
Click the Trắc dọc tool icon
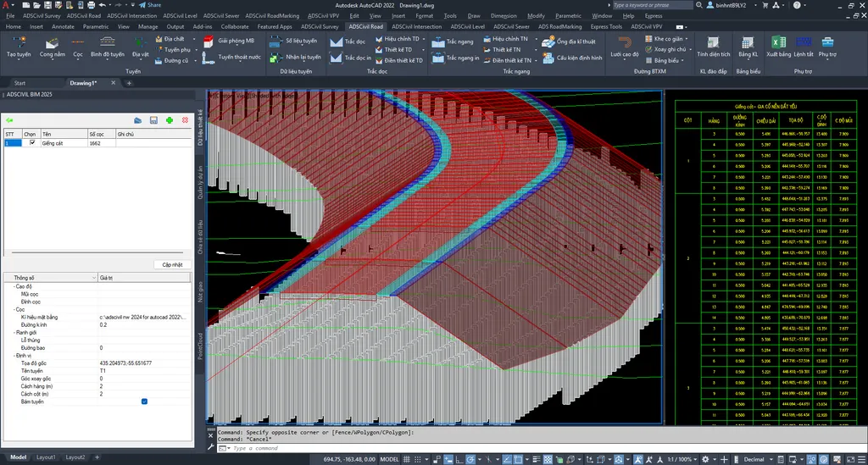336,42
